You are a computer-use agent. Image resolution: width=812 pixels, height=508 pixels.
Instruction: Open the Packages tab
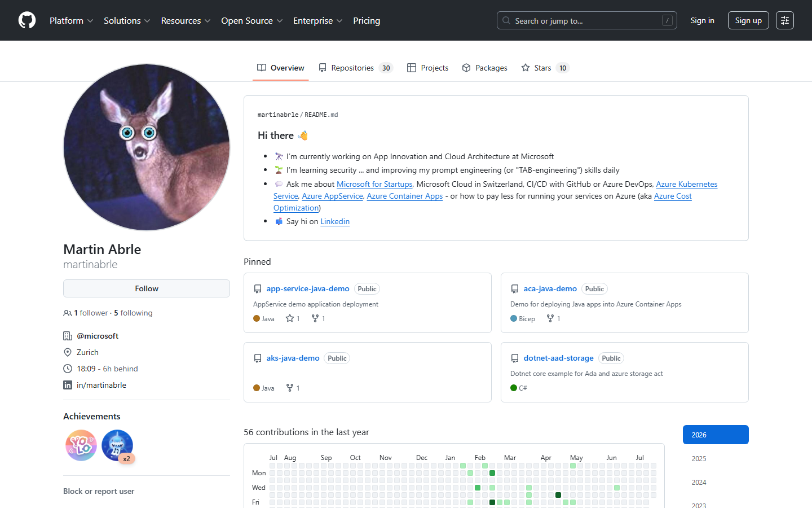click(x=485, y=68)
